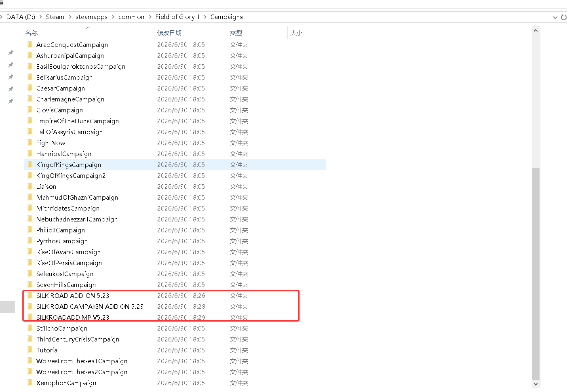Click the FightNow folder icon
567x392 pixels.
[x=30, y=142]
